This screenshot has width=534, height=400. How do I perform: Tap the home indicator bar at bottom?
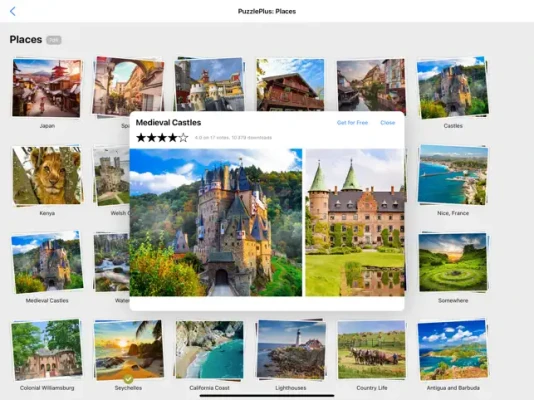[x=267, y=396]
